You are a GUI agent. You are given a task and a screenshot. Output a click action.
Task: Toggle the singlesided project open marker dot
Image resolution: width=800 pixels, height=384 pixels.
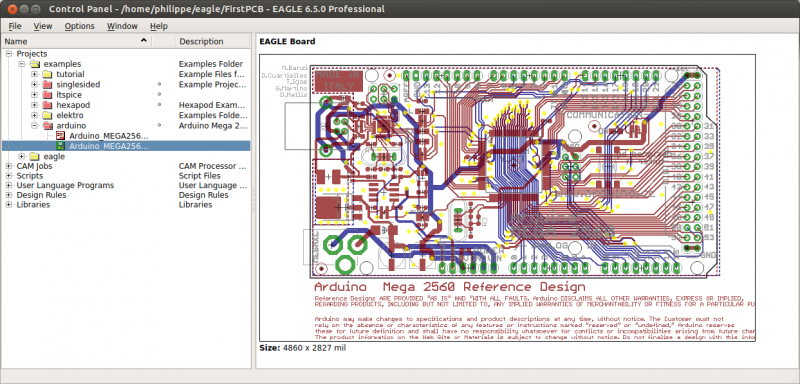[x=159, y=84]
